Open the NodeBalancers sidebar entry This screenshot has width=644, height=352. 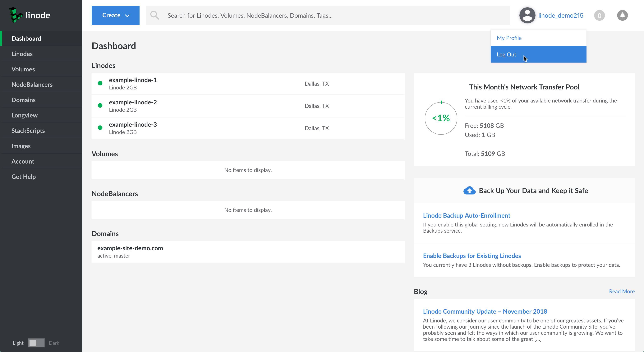[x=32, y=84]
